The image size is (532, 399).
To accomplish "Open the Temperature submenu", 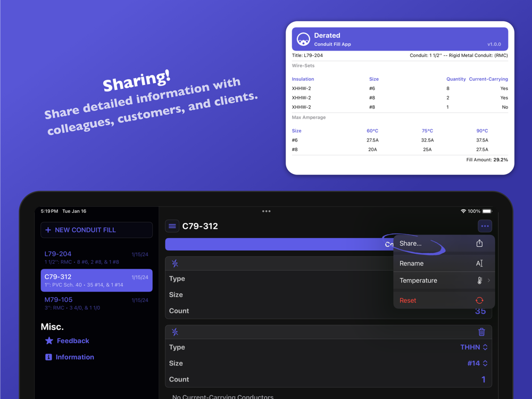I will (x=444, y=280).
